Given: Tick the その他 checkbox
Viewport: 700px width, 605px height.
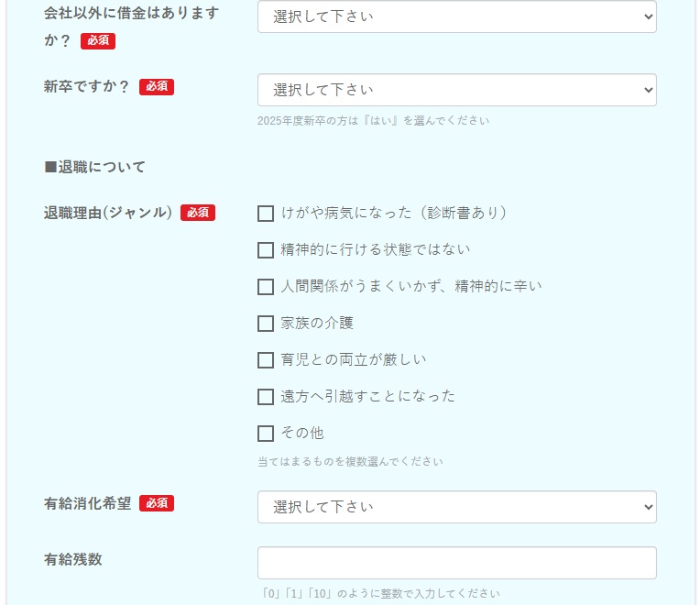Looking at the screenshot, I should (266, 434).
